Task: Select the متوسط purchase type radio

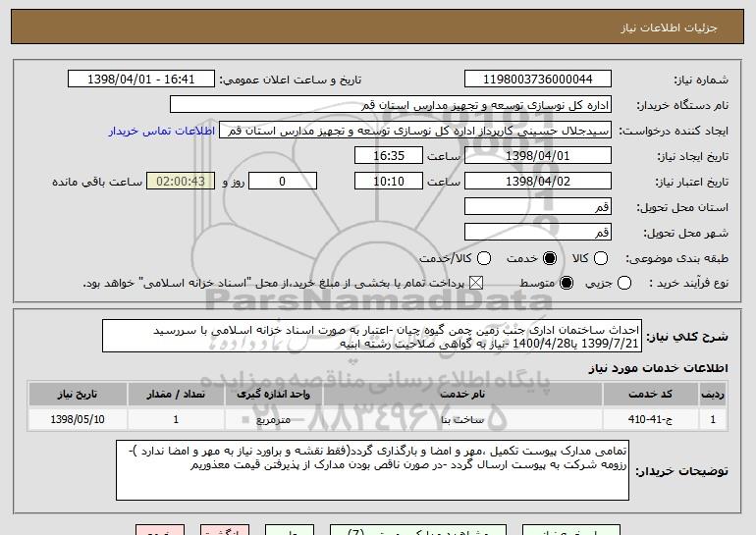Action: [x=567, y=283]
